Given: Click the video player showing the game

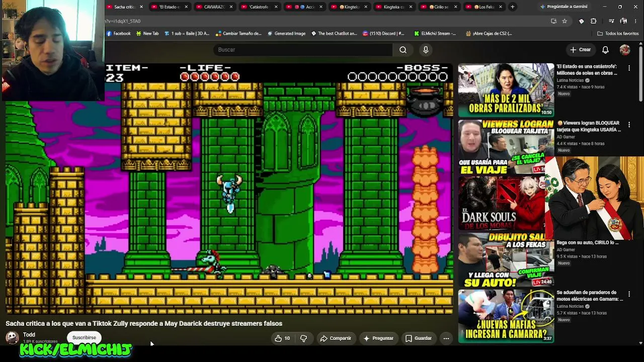Looking at the screenshot, I should [x=229, y=189].
